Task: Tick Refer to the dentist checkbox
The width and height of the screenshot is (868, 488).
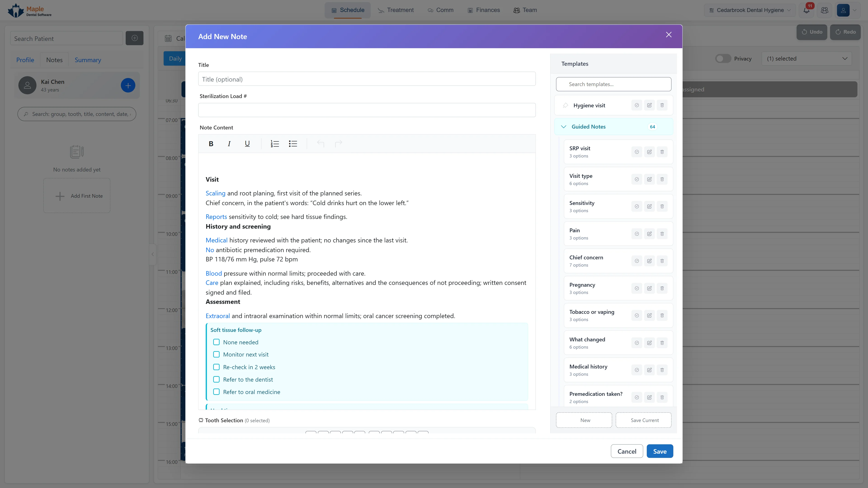Action: pos(216,380)
